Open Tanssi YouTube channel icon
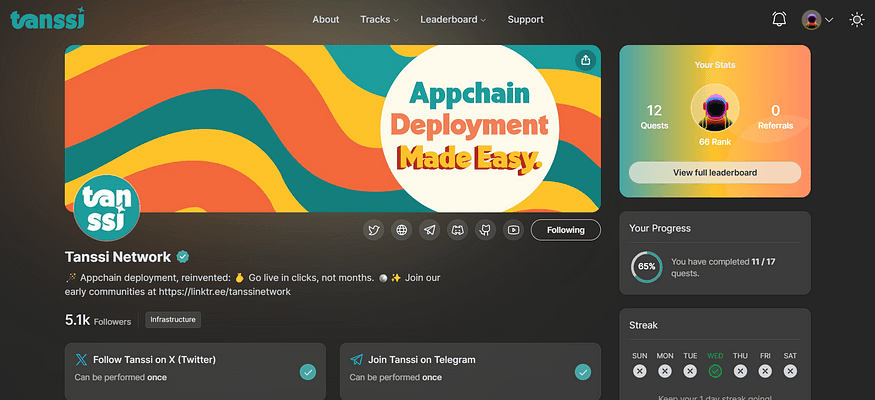This screenshot has width=875, height=400. click(x=513, y=230)
